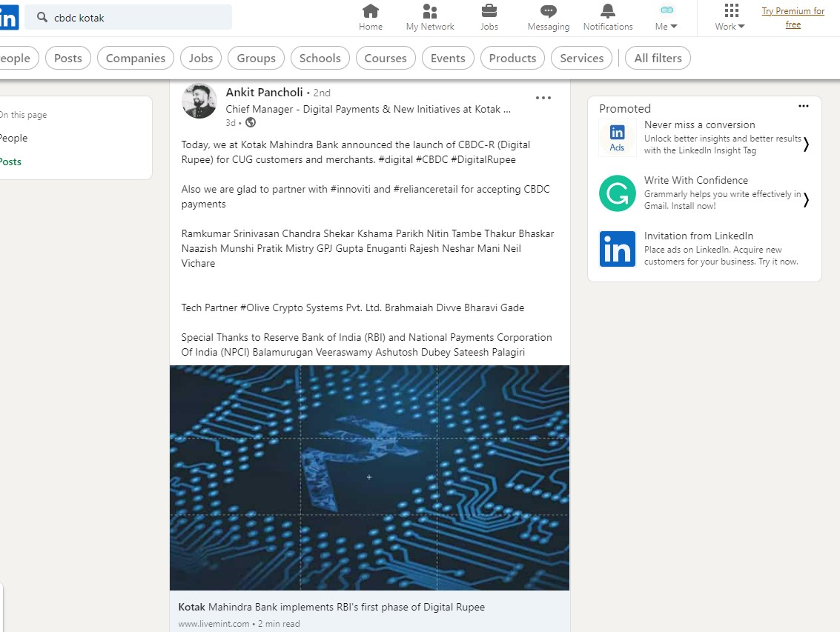Image resolution: width=840 pixels, height=632 pixels.
Task: Open the Jobs page
Action: (x=489, y=16)
